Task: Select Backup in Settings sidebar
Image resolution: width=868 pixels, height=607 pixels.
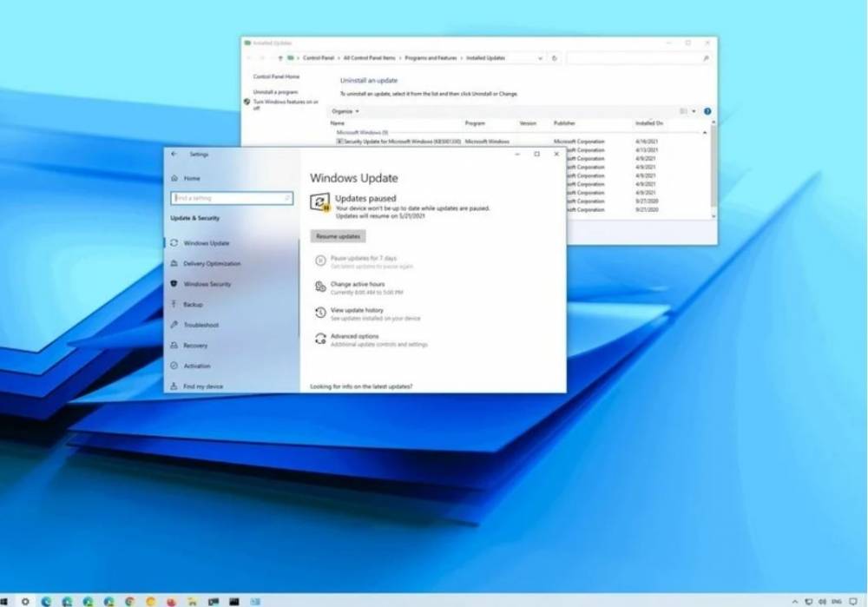Action: coord(193,305)
